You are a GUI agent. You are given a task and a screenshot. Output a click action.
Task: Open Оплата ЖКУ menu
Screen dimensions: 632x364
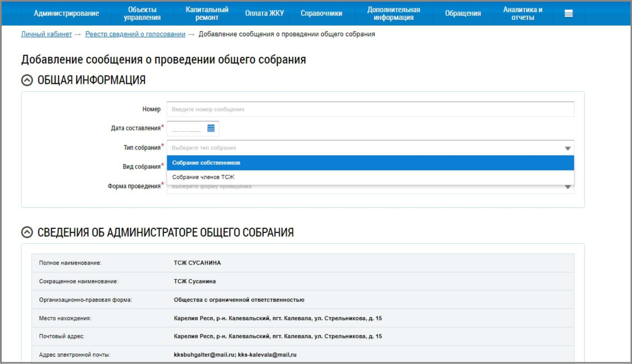[x=264, y=14]
